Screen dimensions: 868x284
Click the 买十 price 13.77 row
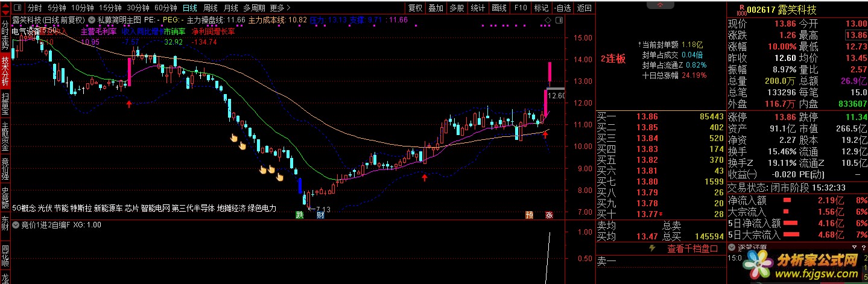660,214
